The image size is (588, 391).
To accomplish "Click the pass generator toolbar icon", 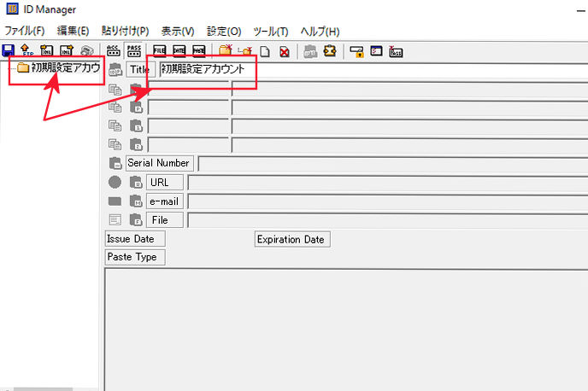I will tap(396, 51).
